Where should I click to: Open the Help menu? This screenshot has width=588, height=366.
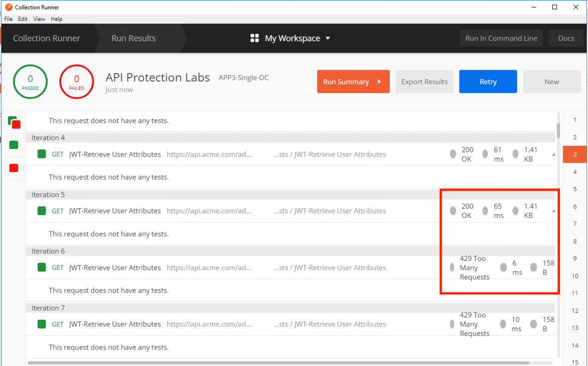56,19
